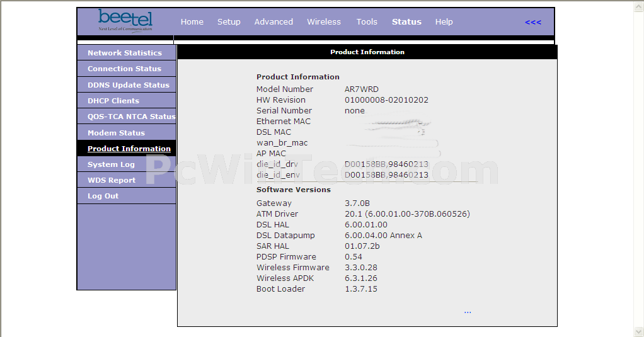Viewport: 644px width, 337px height.
Task: Click Gateway version 3.7.0B
Action: (357, 203)
